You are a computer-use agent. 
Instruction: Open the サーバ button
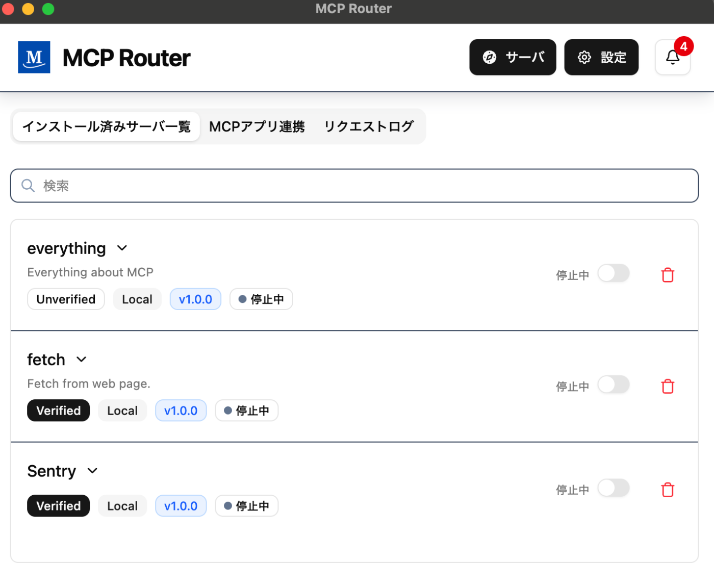[x=513, y=57]
